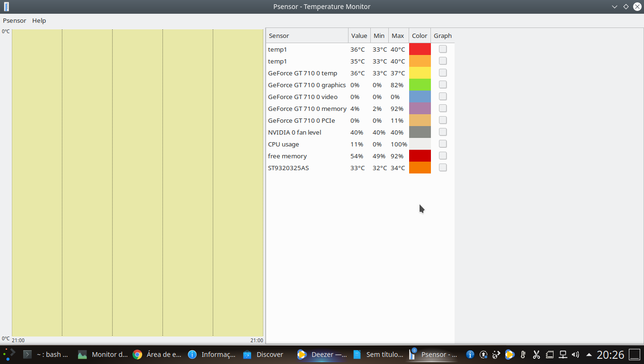Open the clipboard scissors tray icon

[x=536, y=354]
